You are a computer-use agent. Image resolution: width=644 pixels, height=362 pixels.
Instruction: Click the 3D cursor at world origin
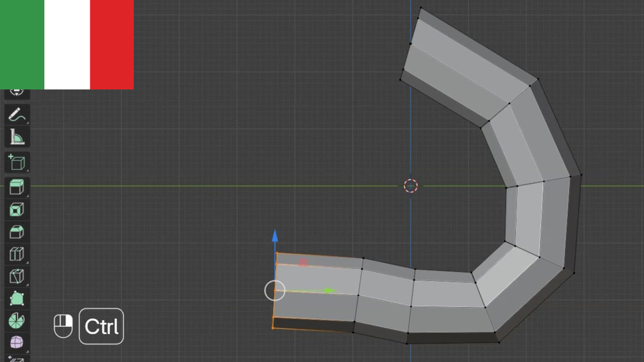(411, 186)
